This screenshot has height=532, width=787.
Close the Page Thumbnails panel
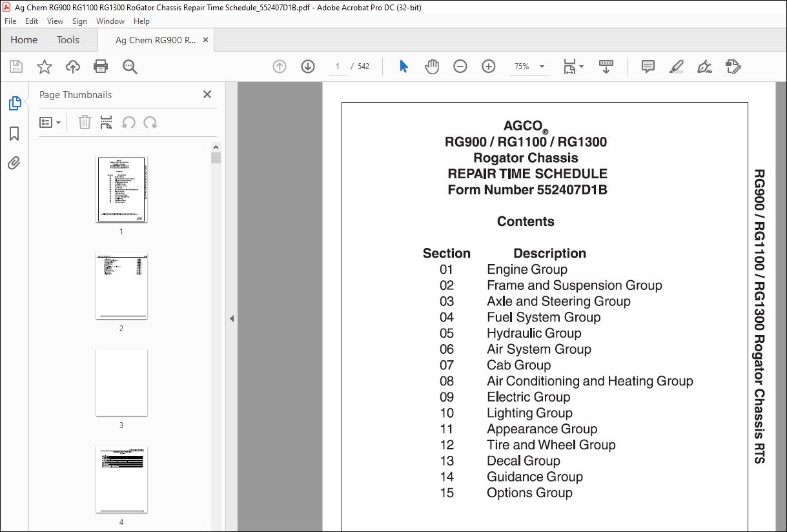[x=207, y=94]
